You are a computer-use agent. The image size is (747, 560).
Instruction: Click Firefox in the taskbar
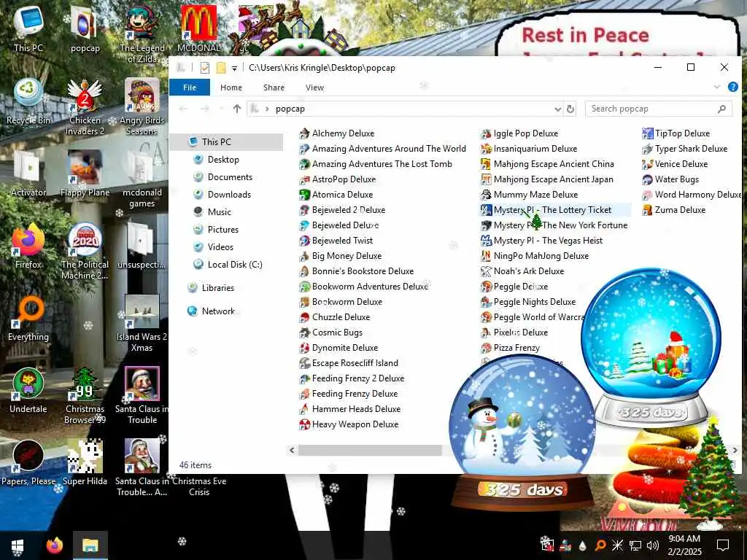click(x=54, y=545)
